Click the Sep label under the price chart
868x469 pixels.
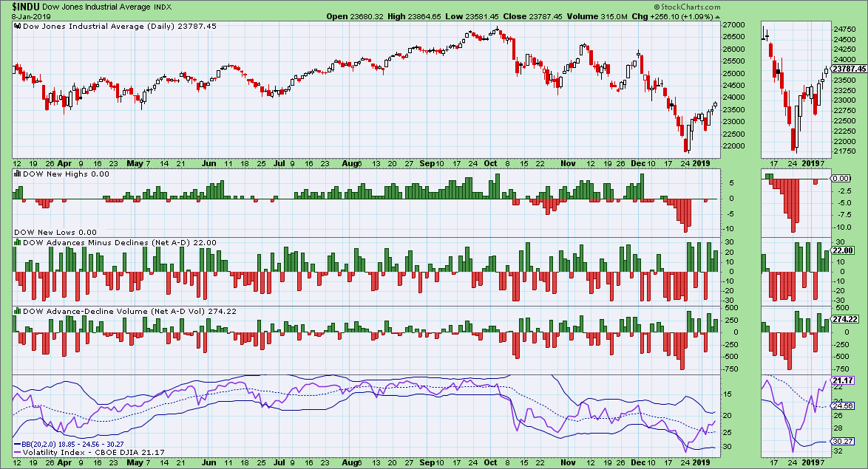427,164
